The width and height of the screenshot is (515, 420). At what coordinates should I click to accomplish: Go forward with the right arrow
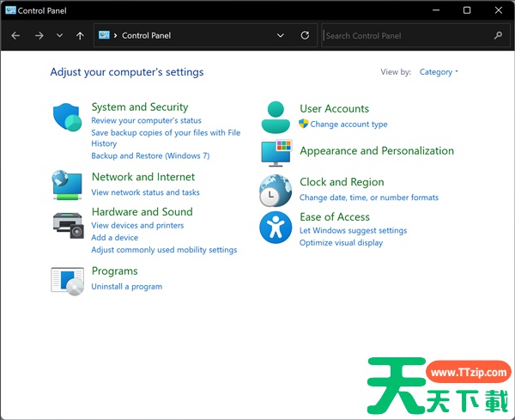[39, 35]
